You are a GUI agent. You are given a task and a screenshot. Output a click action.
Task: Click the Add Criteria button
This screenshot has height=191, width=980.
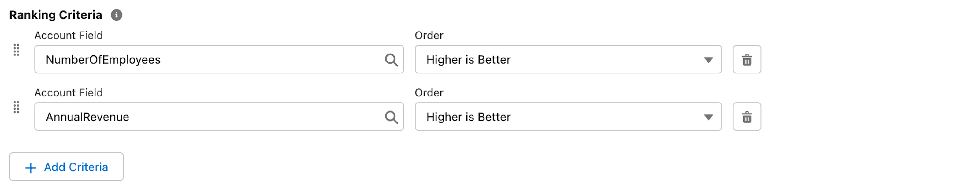[67, 167]
